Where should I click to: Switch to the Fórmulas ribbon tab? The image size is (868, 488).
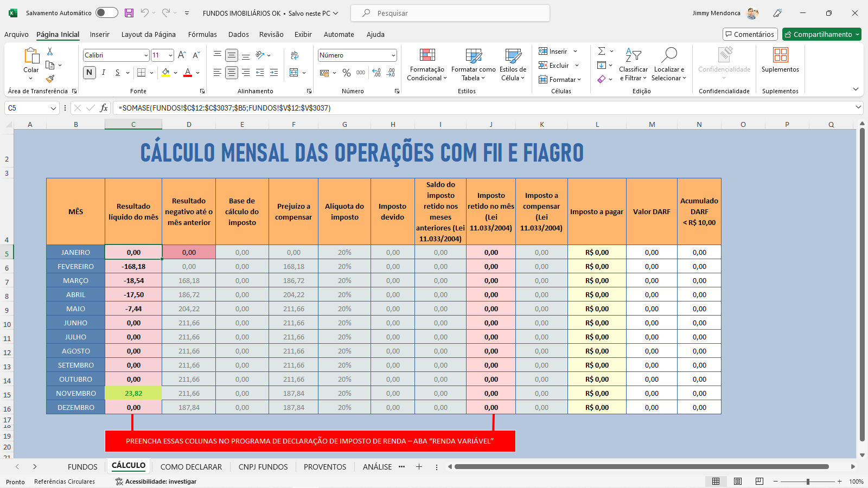tap(202, 34)
